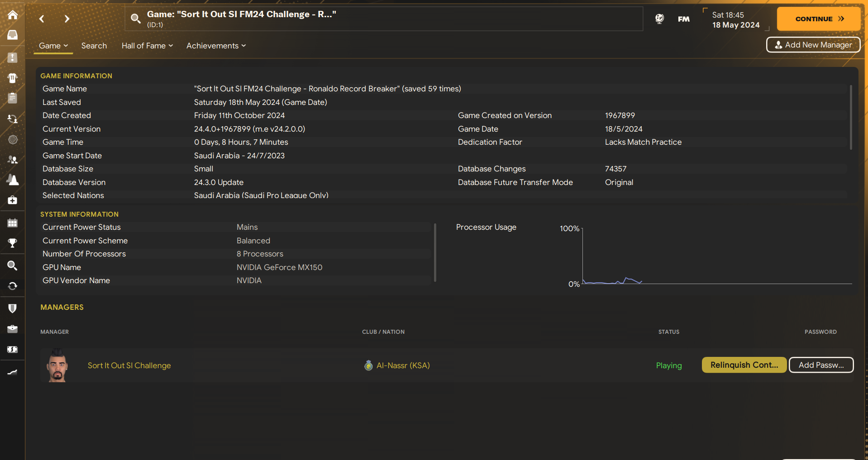This screenshot has width=868, height=460.
Task: Click 'Friday 11th October 2024' date created
Action: pos(239,115)
